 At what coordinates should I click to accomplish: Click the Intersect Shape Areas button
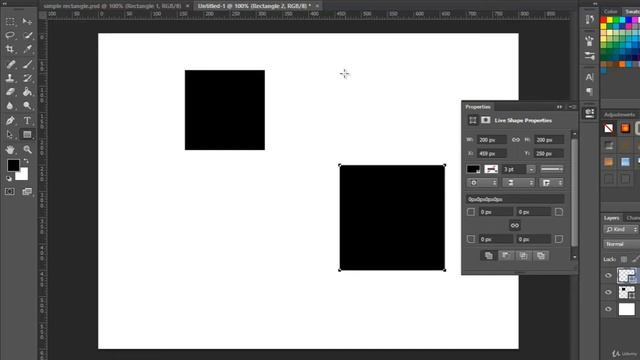click(x=523, y=256)
